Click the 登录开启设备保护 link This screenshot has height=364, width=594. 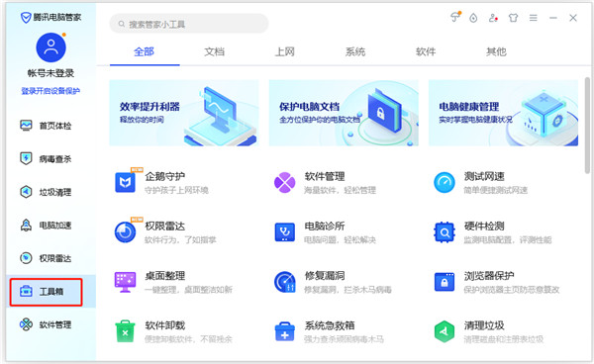pyautogui.click(x=50, y=91)
